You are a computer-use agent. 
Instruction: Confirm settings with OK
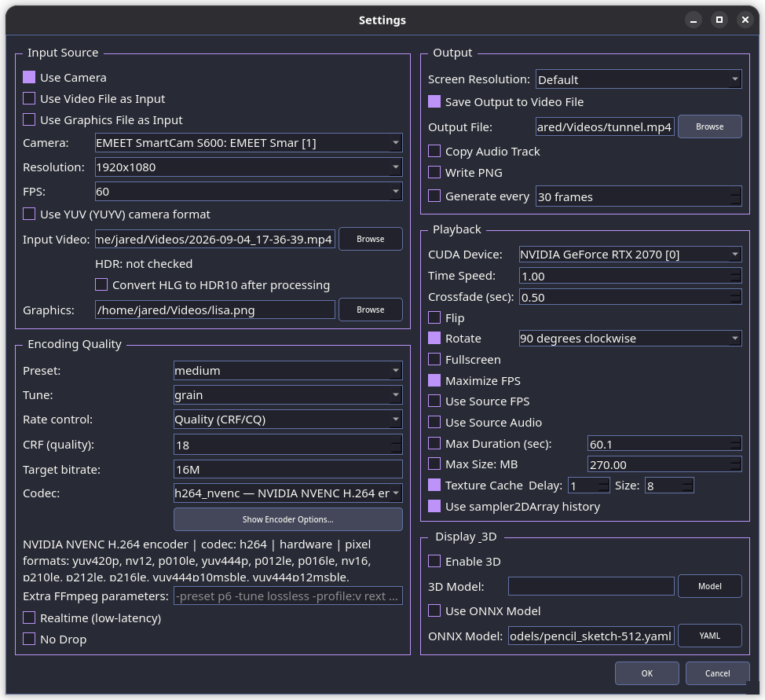tap(647, 673)
